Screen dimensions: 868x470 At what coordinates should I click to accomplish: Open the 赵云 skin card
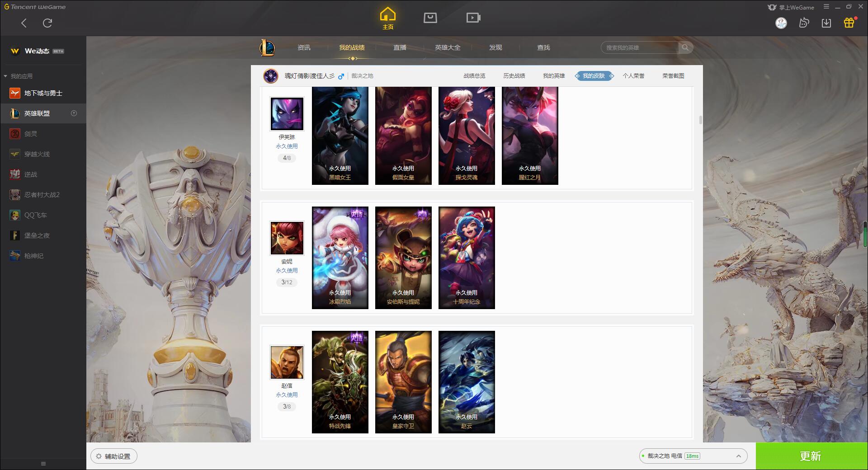tap(467, 382)
